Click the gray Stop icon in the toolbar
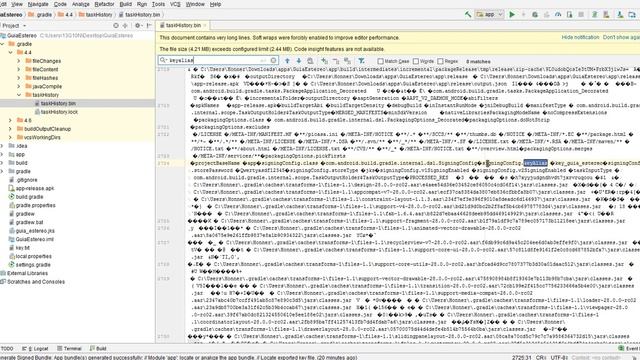 581,14
